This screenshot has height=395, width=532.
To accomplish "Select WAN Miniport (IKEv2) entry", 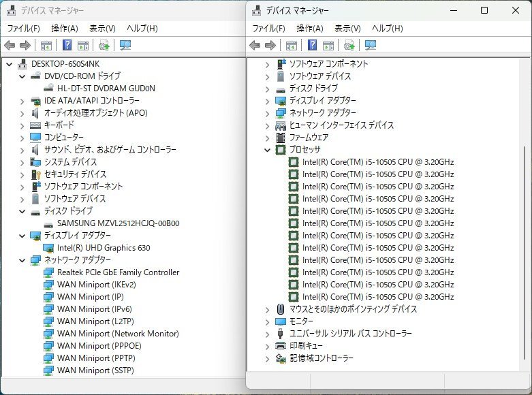I will pyautogui.click(x=96, y=285).
